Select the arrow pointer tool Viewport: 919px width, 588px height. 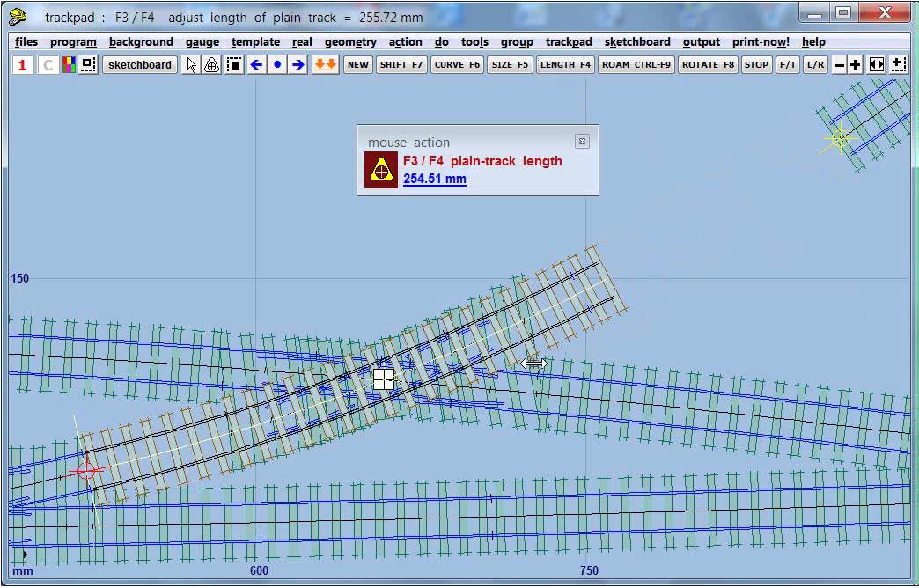pos(191,64)
